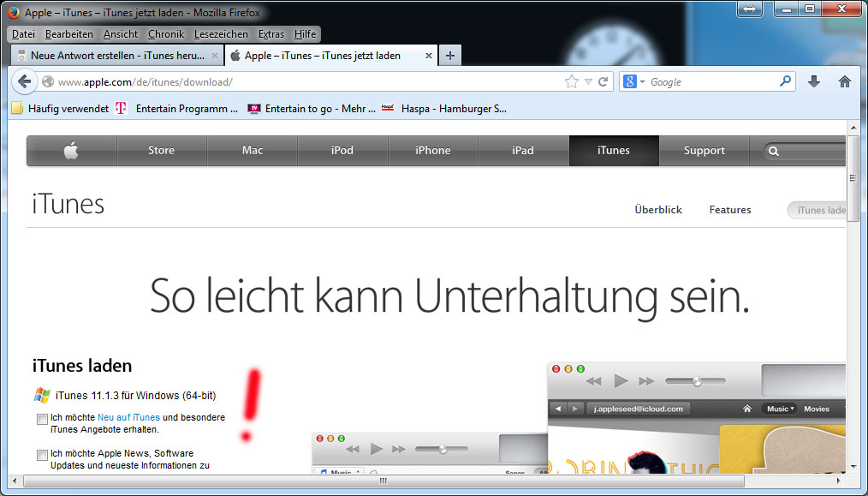Click the Windows logo beside iTunes 11.1.3
The image size is (868, 496).
pos(42,395)
